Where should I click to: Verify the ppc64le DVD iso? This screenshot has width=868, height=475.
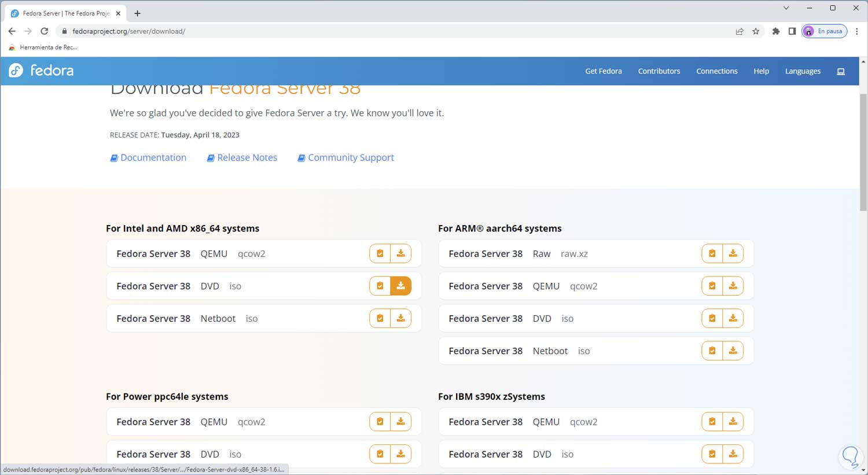pyautogui.click(x=380, y=454)
